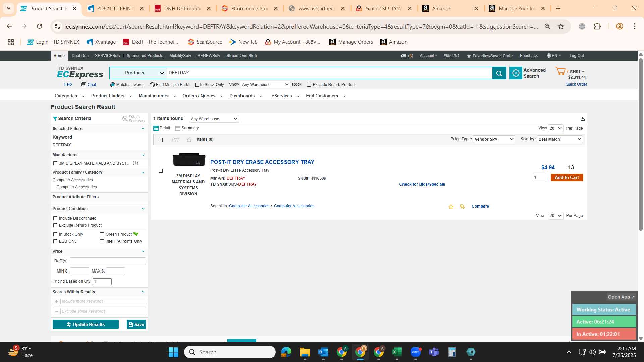This screenshot has width=644, height=362.
Task: Collapse the Price filter section
Action: pyautogui.click(x=143, y=251)
